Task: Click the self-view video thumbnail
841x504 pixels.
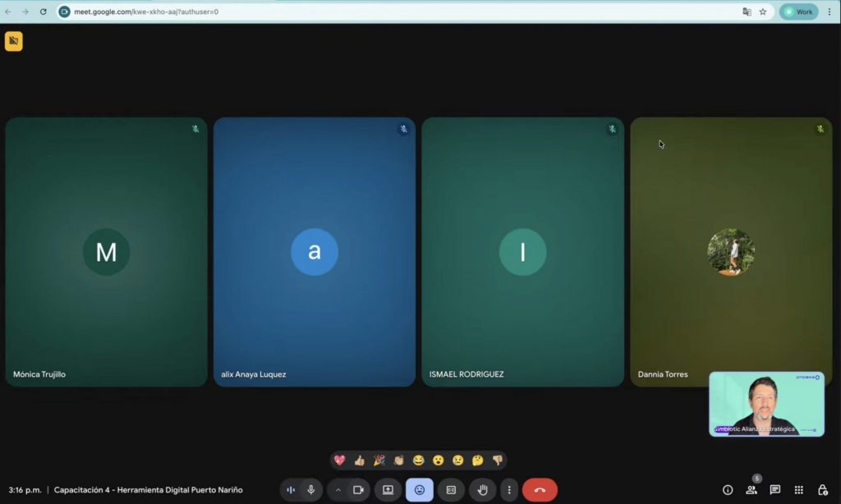Action: (766, 404)
